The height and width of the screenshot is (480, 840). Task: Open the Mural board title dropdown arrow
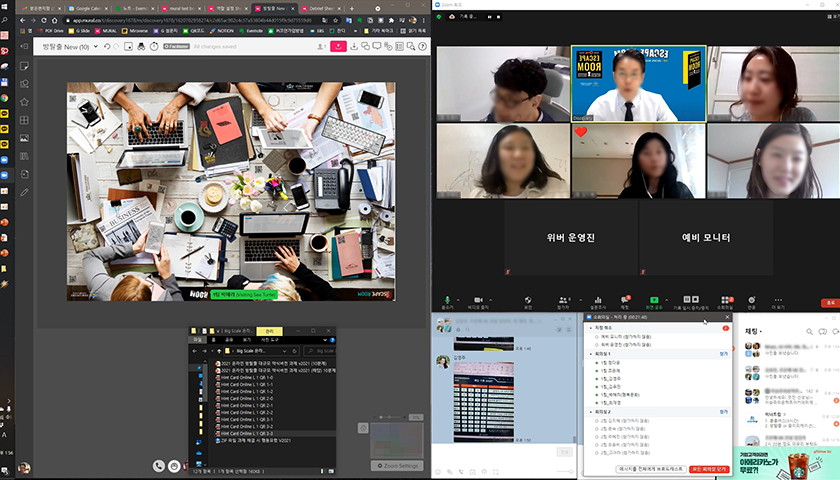pyautogui.click(x=96, y=47)
